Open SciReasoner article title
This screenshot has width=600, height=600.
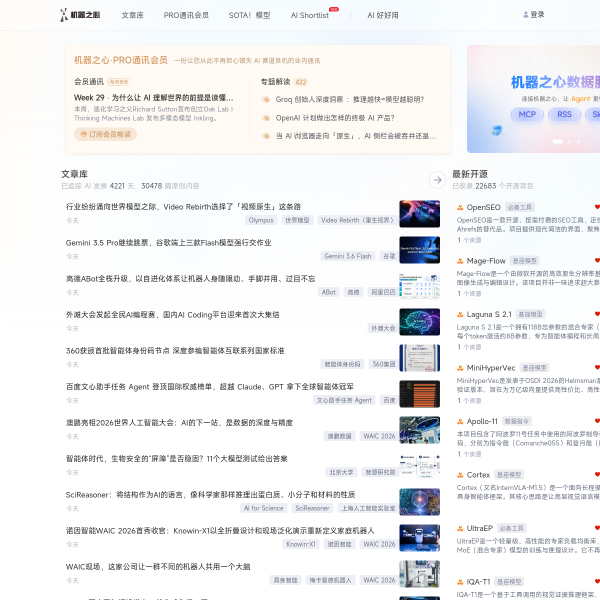[210, 495]
